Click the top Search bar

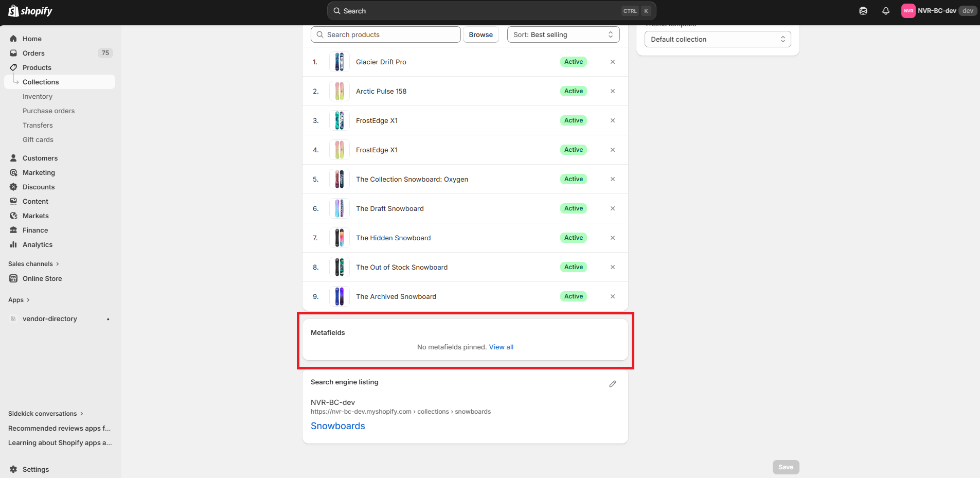tap(491, 11)
